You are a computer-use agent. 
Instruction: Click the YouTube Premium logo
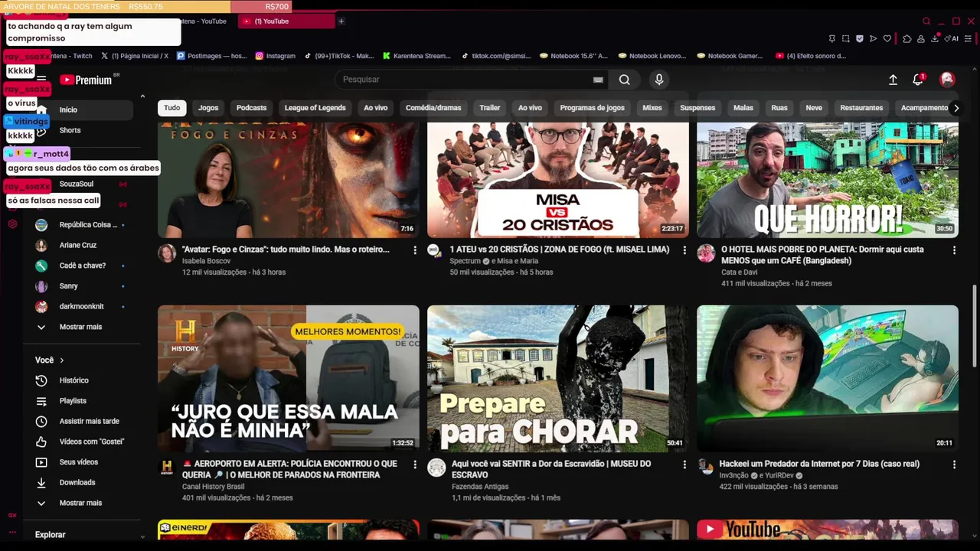click(x=86, y=80)
